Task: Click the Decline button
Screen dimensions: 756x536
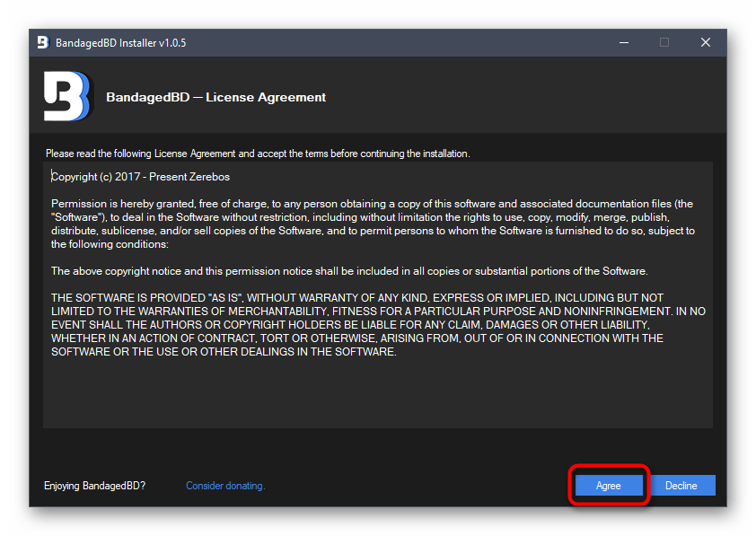Action: click(x=681, y=486)
